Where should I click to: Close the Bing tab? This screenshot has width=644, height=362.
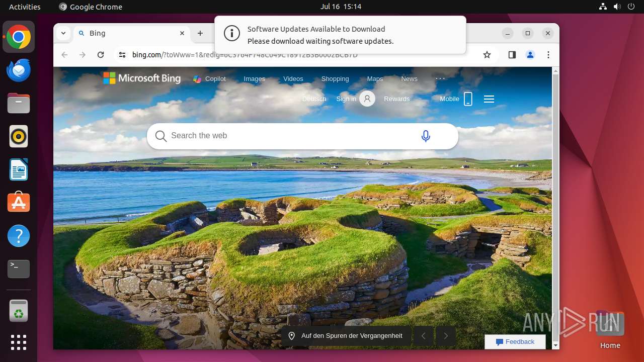click(x=182, y=33)
